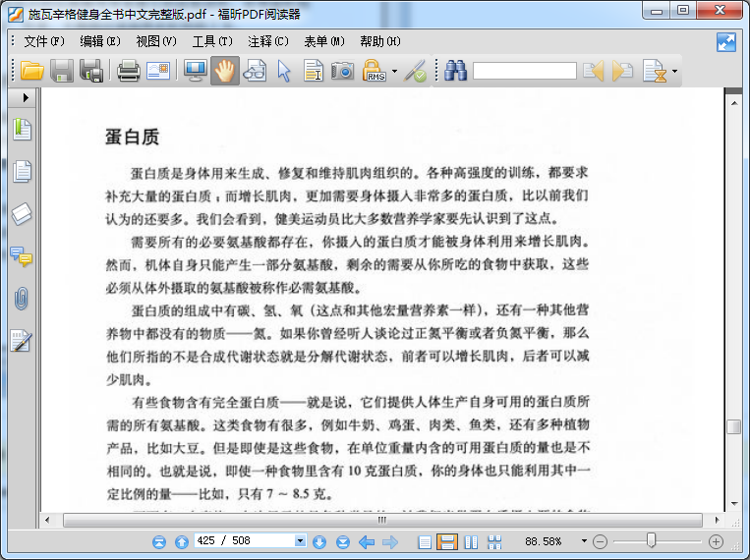Choose the Select Text tool

click(x=314, y=72)
